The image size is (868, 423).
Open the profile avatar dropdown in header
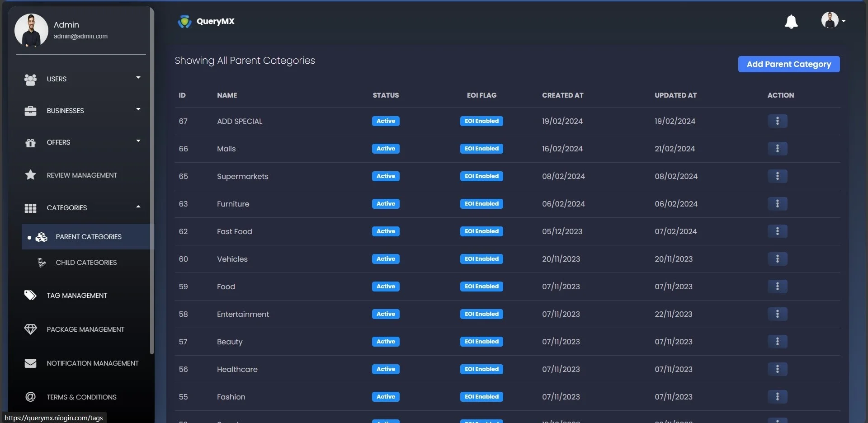point(833,20)
